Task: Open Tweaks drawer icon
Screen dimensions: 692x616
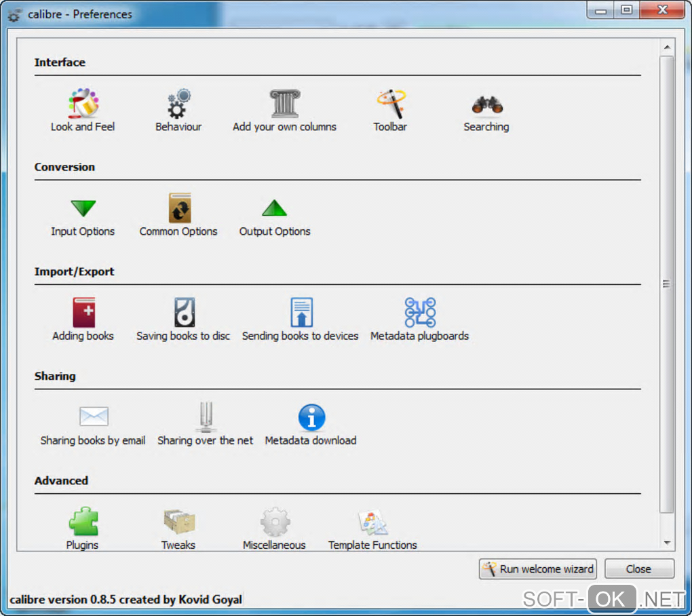Action: pos(178,521)
